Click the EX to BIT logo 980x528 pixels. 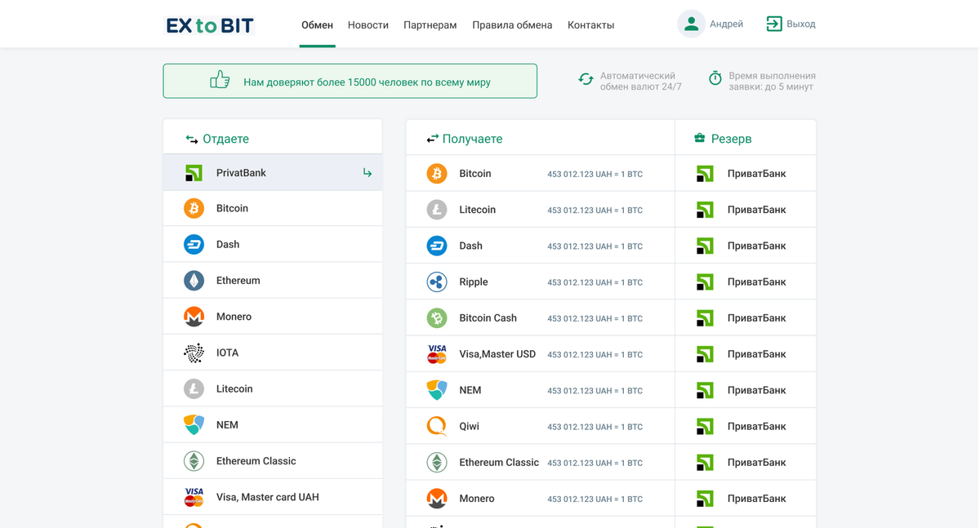point(210,25)
